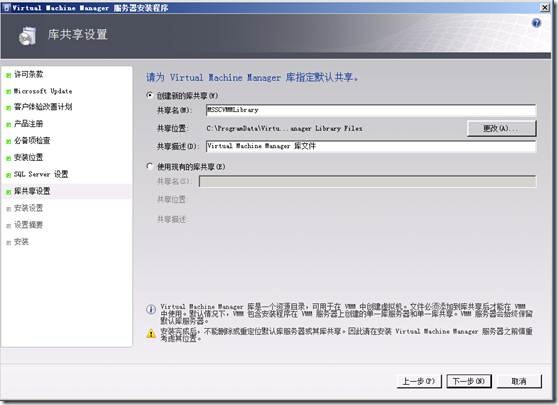The height and width of the screenshot is (405, 558).
Task: Select 使用现有的库共享 radio button
Action: (150, 166)
